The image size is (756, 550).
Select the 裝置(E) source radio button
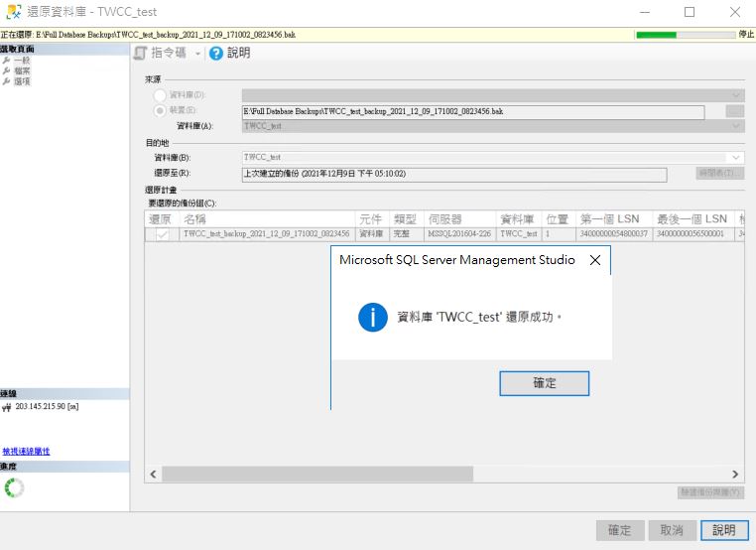(160, 110)
